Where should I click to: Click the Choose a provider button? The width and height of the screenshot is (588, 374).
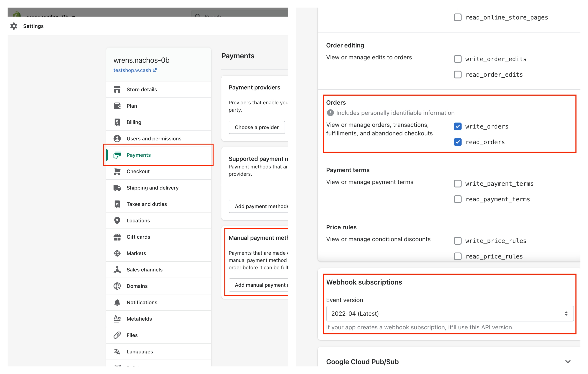pyautogui.click(x=257, y=127)
